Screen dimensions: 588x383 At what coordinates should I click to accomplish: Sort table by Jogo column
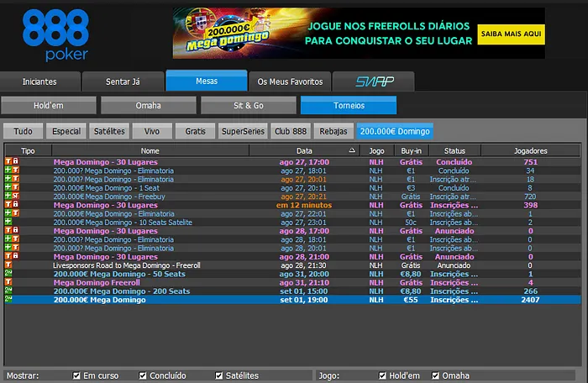coord(377,151)
